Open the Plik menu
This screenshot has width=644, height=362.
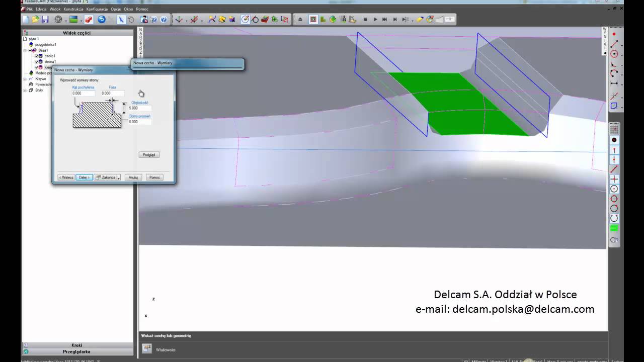click(30, 9)
